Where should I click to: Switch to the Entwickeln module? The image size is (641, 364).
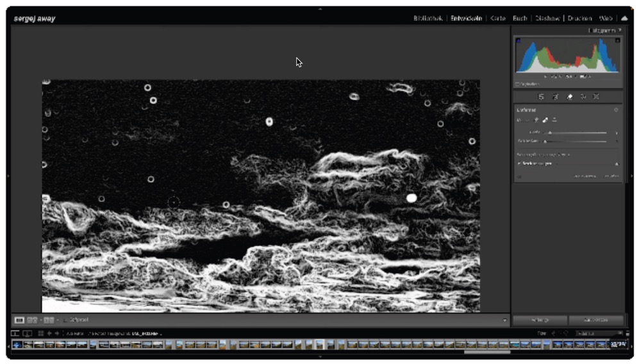[466, 19]
